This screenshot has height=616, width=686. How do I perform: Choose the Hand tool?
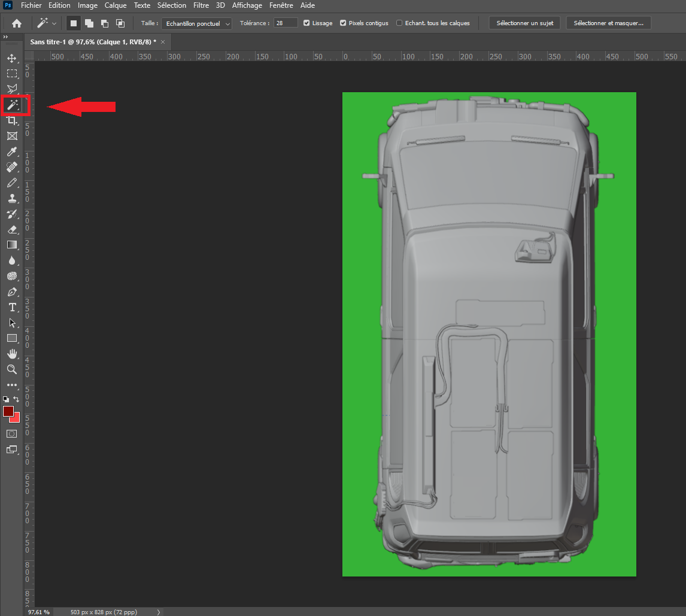[11, 354]
